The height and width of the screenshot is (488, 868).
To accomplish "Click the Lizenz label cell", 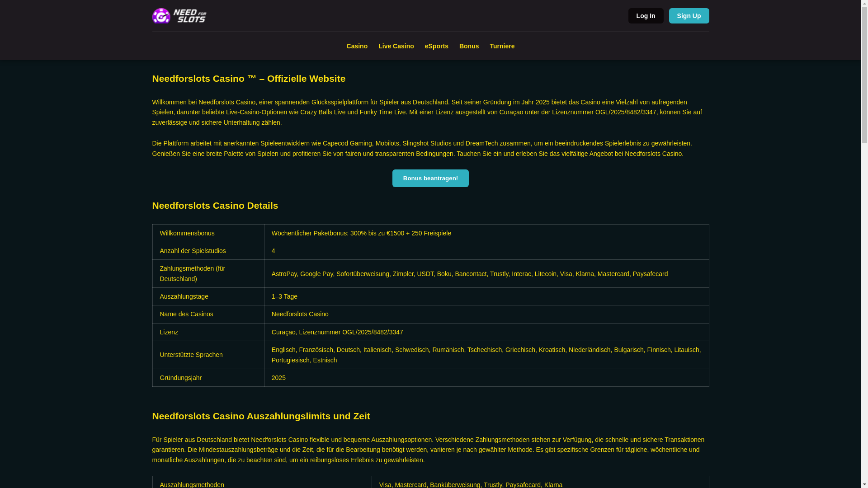I will [x=208, y=332].
